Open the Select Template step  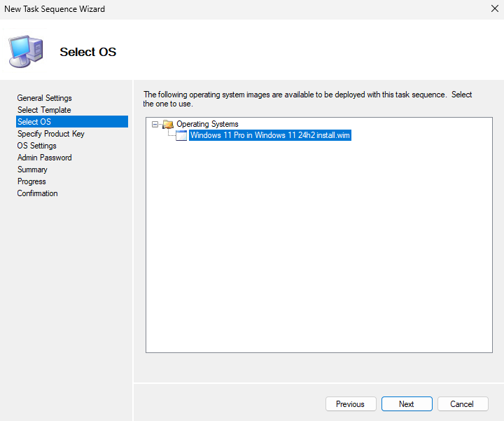[x=44, y=110]
